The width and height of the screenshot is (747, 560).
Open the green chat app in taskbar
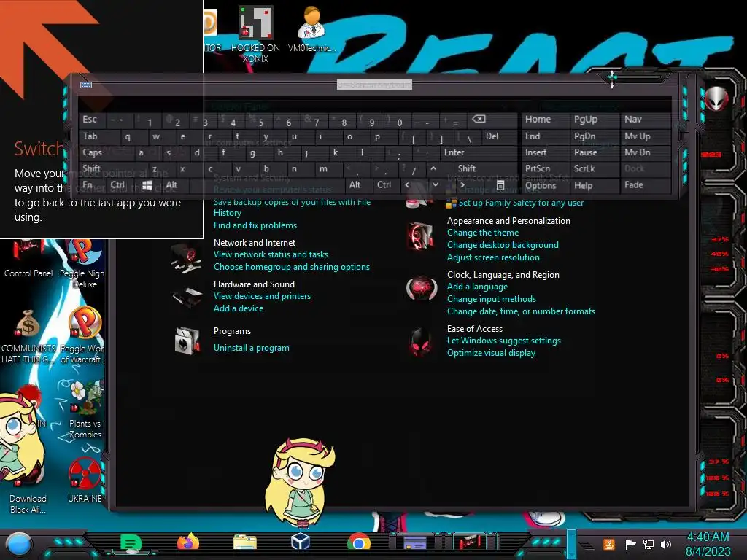click(131, 542)
